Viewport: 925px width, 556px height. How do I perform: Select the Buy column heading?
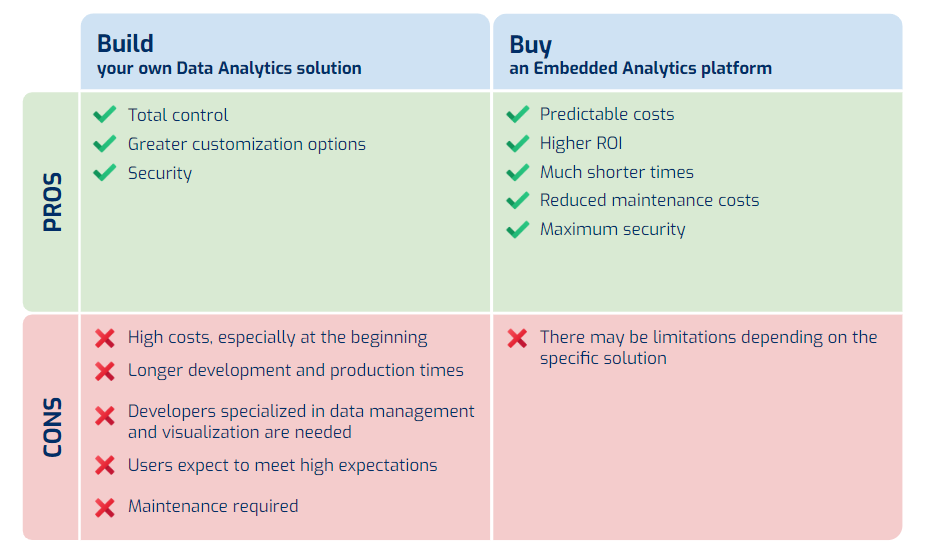530,45
